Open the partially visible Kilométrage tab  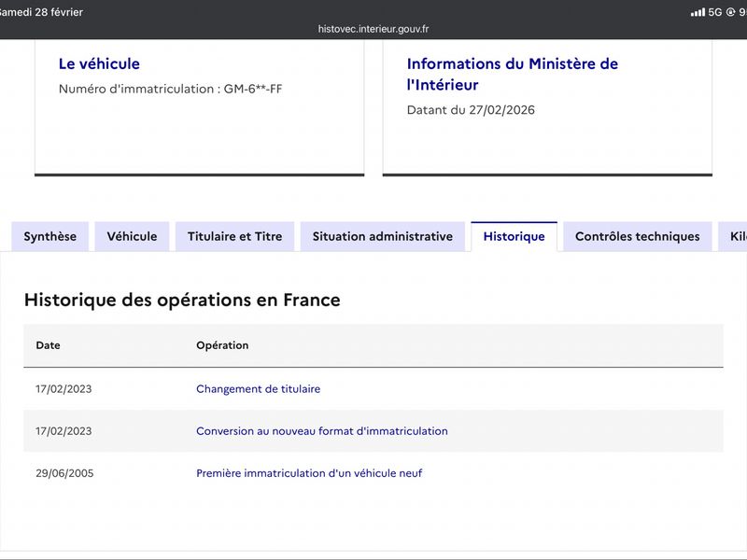coord(736,236)
